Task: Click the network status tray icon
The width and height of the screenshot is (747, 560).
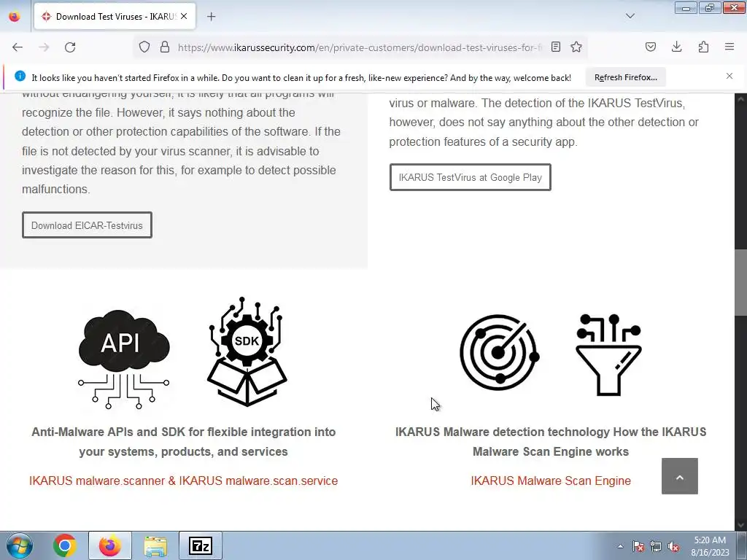Action: tap(656, 546)
